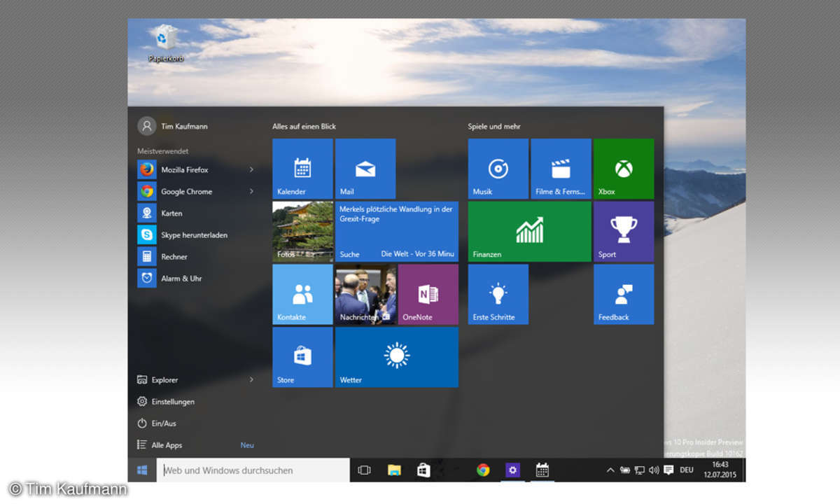Open the network tray icon
This screenshot has height=504, width=840.
(x=639, y=470)
